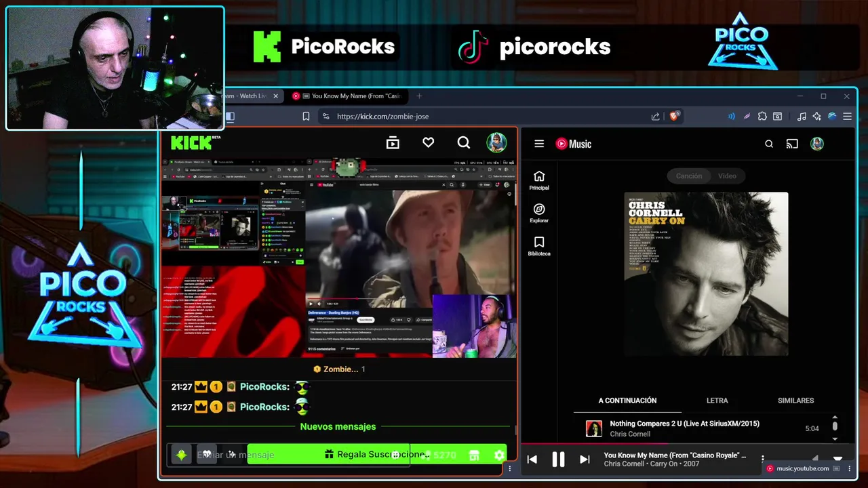Click the volume icon in player bar

816,460
